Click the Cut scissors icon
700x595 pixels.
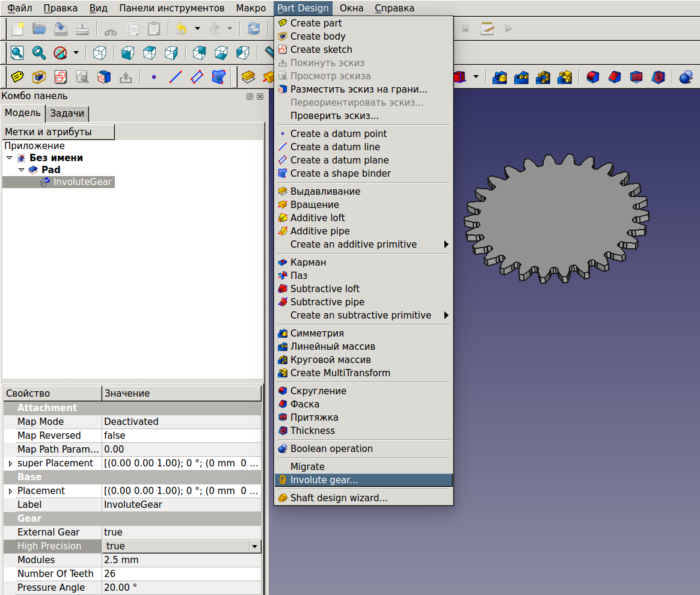110,29
